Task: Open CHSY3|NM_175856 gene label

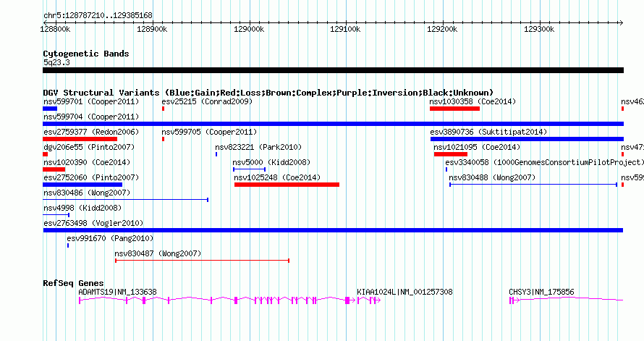Action: click(x=541, y=292)
